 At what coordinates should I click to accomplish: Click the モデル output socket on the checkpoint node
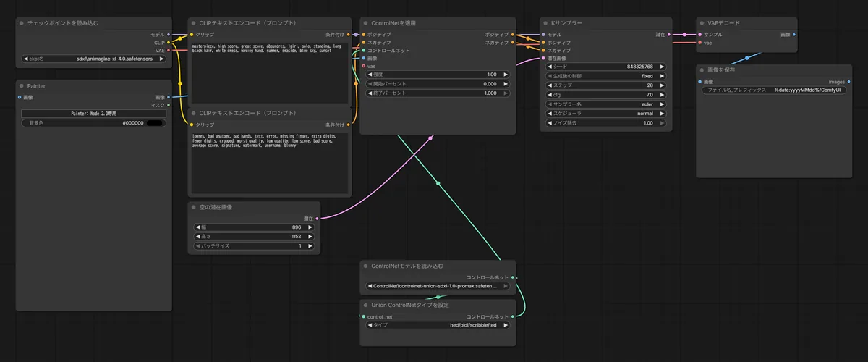[x=169, y=34]
